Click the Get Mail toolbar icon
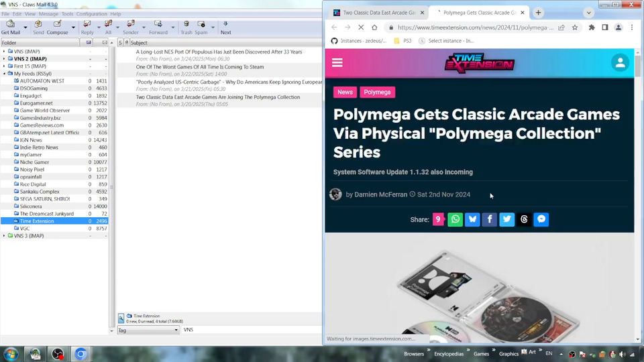The image size is (644, 362). pos(11,24)
